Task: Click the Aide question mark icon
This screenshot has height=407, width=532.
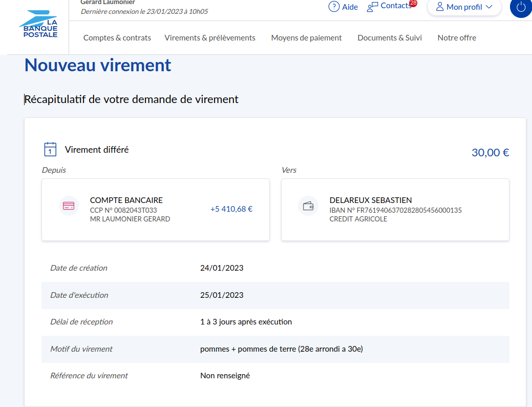Action: click(334, 7)
